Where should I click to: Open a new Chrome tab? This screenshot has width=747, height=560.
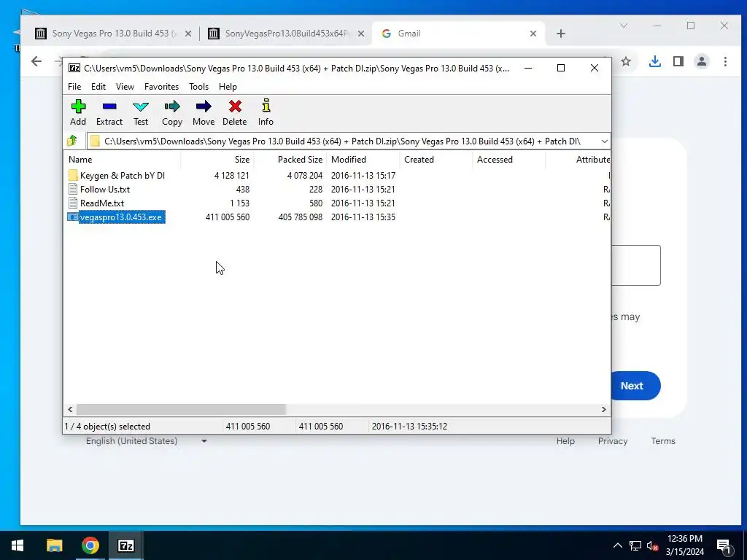click(561, 34)
